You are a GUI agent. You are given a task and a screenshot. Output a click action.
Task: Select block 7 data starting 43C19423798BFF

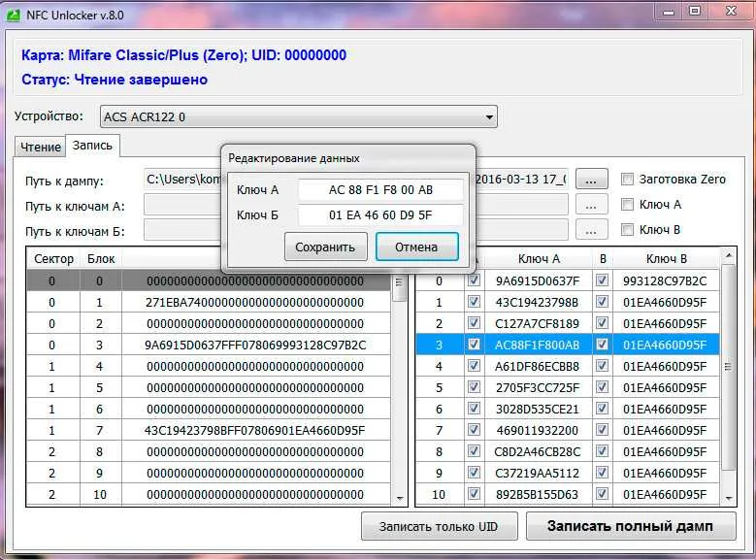(255, 430)
